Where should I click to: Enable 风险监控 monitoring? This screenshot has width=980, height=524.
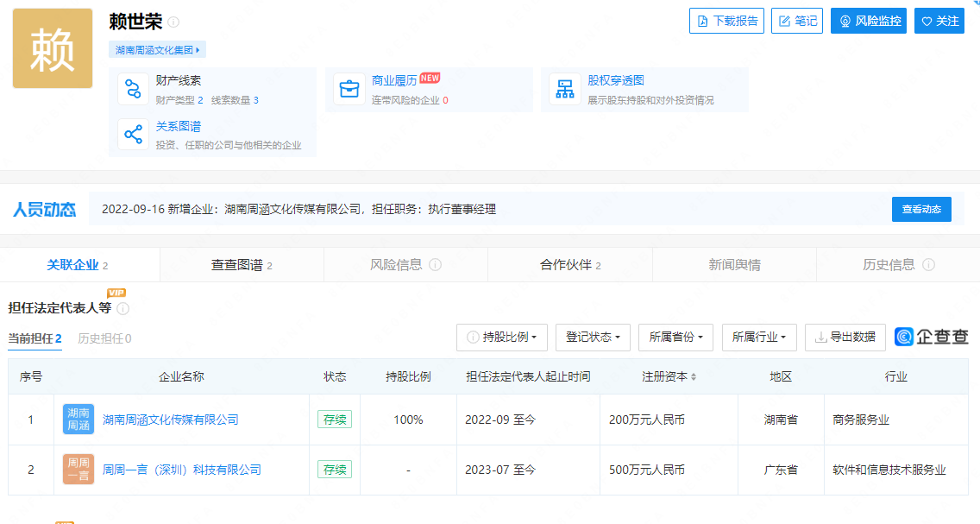tap(869, 21)
